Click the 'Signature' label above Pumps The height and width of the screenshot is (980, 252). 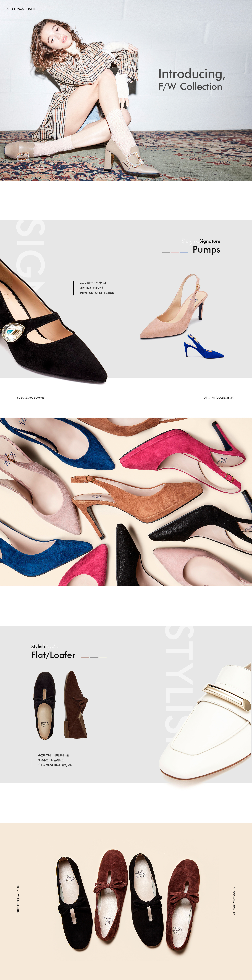210,241
